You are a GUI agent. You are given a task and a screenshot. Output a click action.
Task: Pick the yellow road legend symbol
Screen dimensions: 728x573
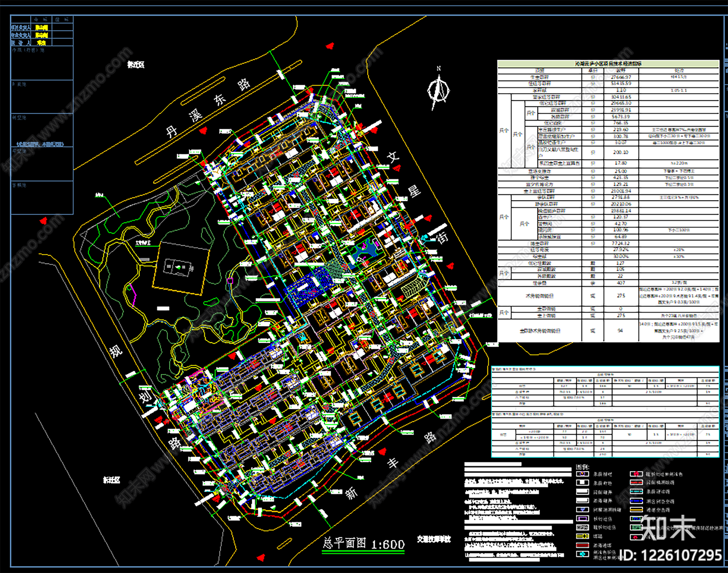point(582,536)
